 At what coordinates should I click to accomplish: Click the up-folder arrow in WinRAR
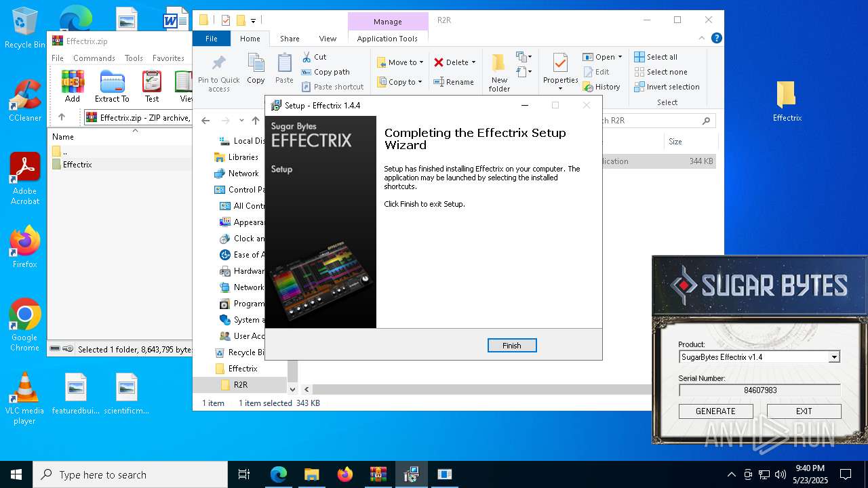(62, 117)
